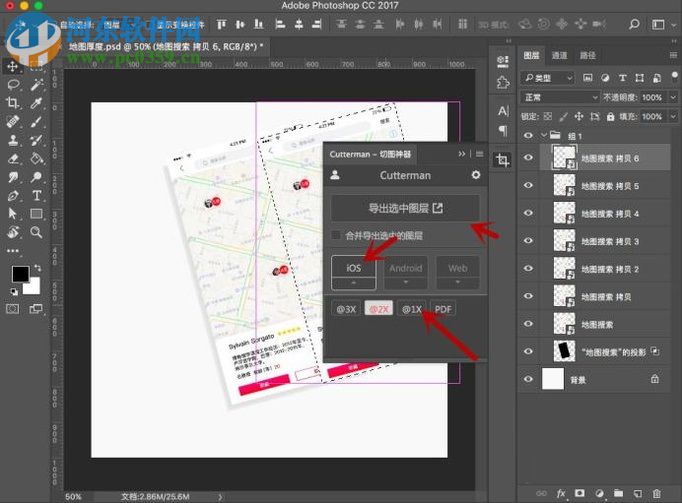Viewport: 682px width, 503px height.
Task: Choose the iOS platform button
Action: click(354, 267)
